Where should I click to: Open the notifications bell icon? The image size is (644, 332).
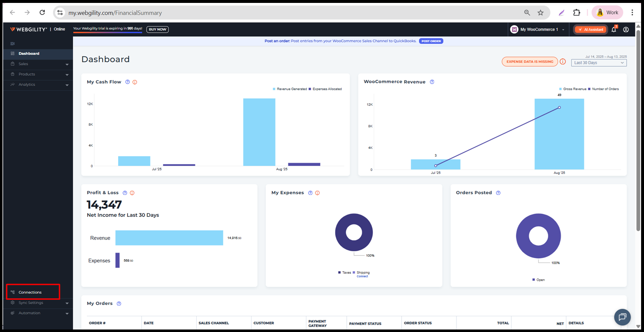pos(614,30)
